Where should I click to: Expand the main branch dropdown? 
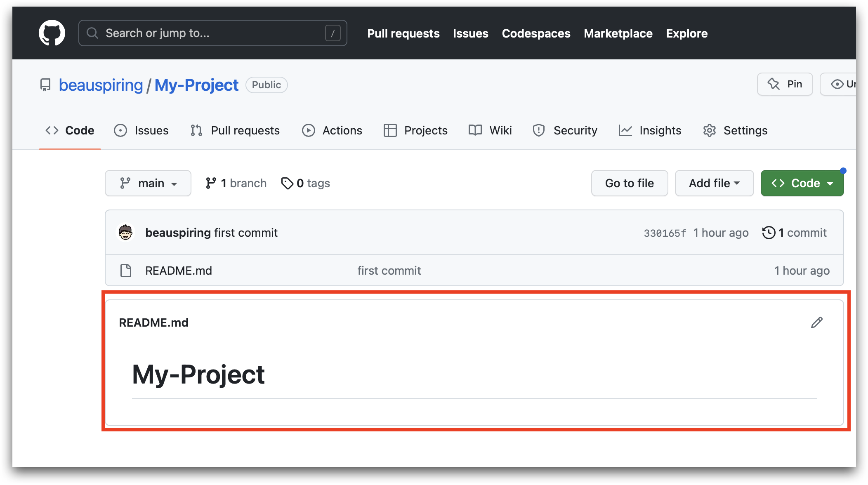tap(148, 183)
